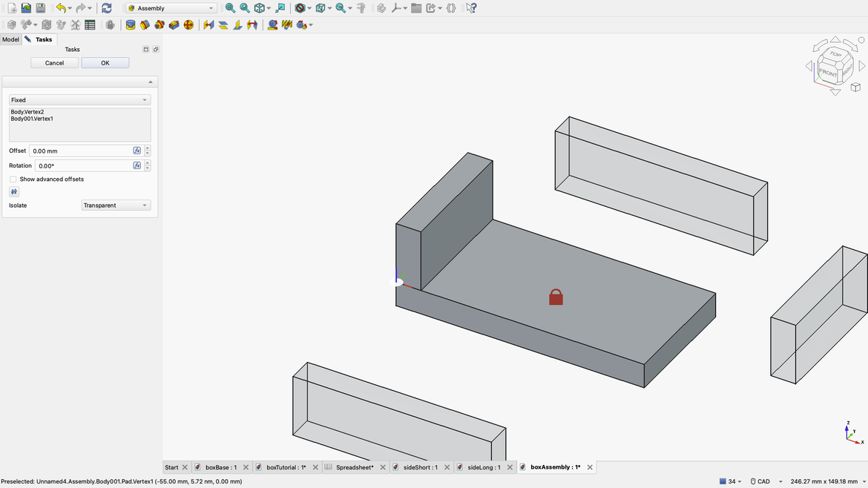Viewport: 868px width, 488px height.
Task: Activate the Fit All zoom tool
Action: (x=230, y=7)
